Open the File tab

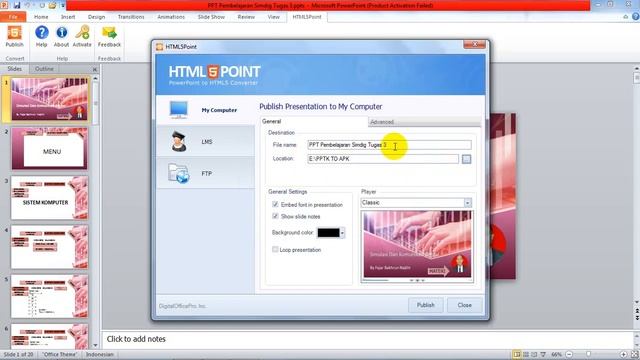coord(13,17)
